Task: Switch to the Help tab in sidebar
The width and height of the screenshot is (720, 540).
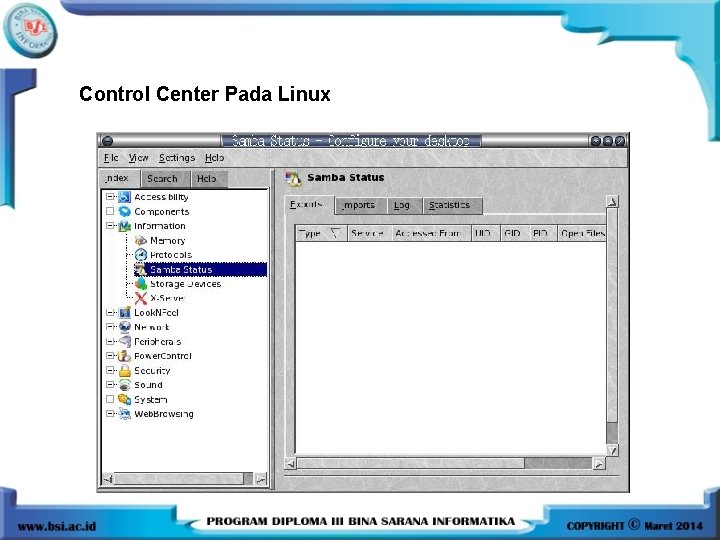Action: 207,179
